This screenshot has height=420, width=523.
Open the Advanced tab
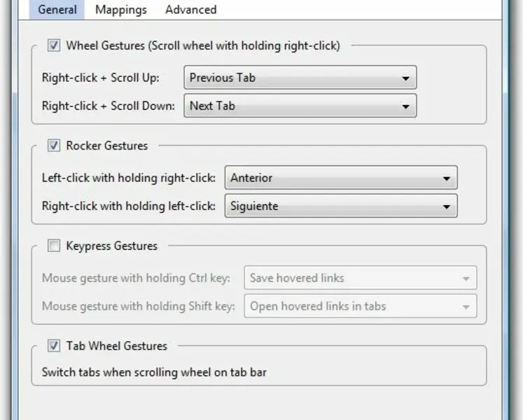(x=190, y=10)
